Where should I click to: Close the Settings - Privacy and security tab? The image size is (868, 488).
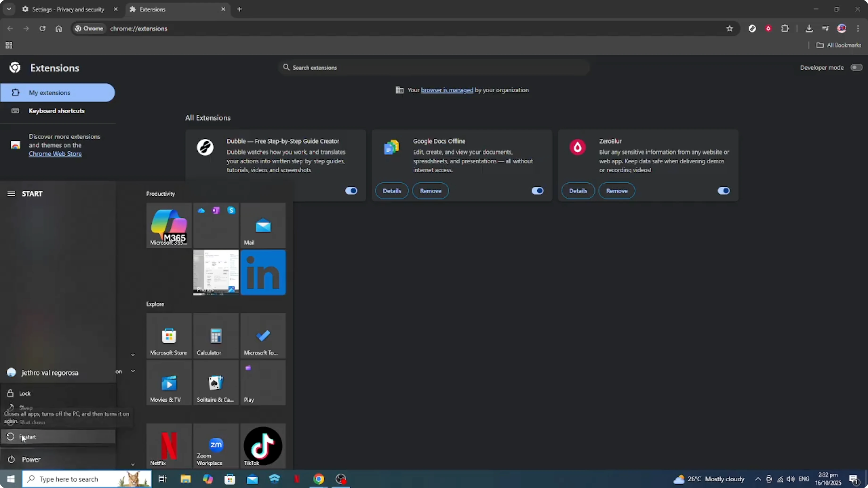116,9
